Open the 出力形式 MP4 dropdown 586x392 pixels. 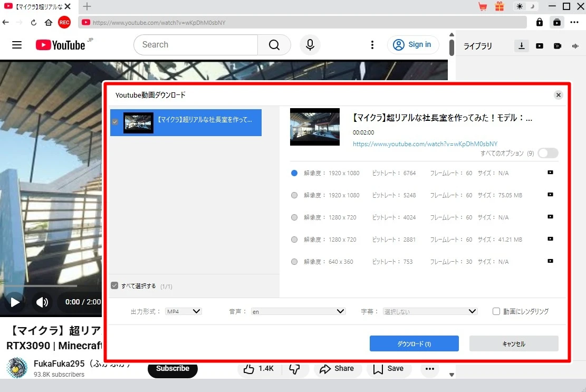coord(184,311)
